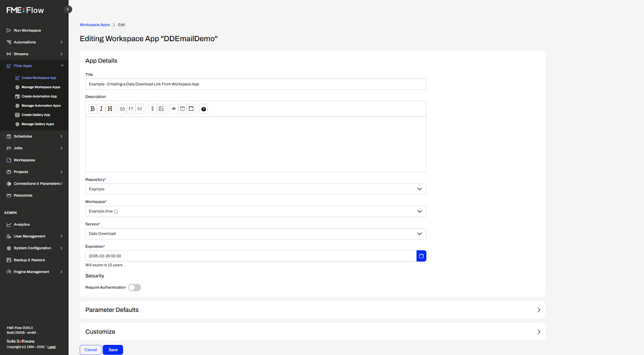The width and height of the screenshot is (644, 355).
Task: Follow the Workspace Apps breadcrumb link
Action: pos(95,25)
